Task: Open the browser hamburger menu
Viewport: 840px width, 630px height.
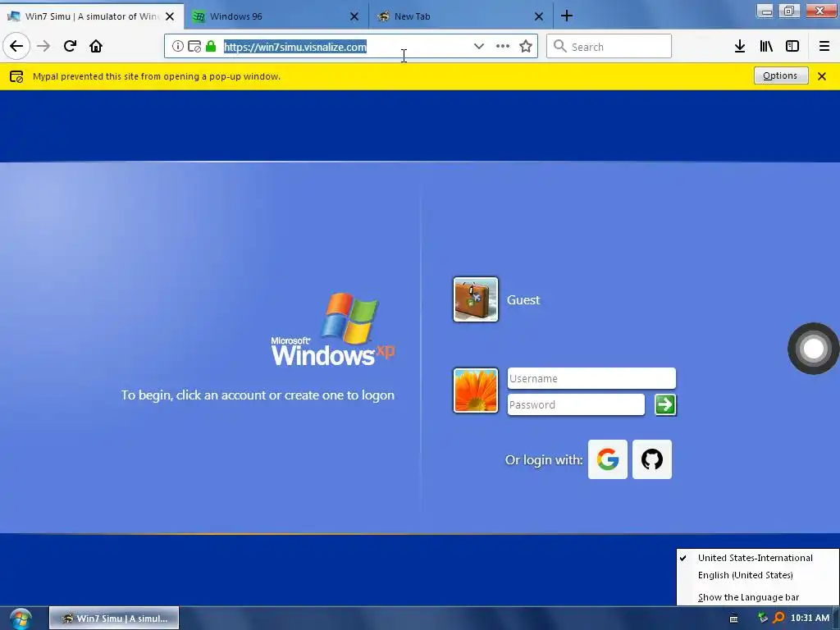Action: (x=824, y=47)
